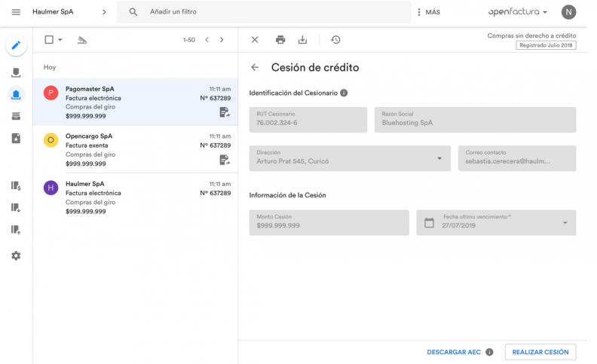
Task: Expand Fecha ultimo vencimiento dropdown arrow
Action: [565, 223]
